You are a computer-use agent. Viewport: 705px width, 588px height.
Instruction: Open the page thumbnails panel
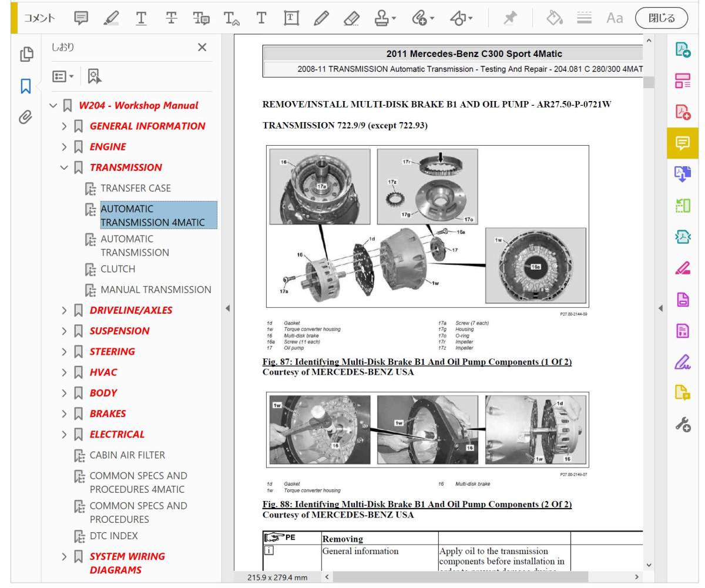[26, 55]
